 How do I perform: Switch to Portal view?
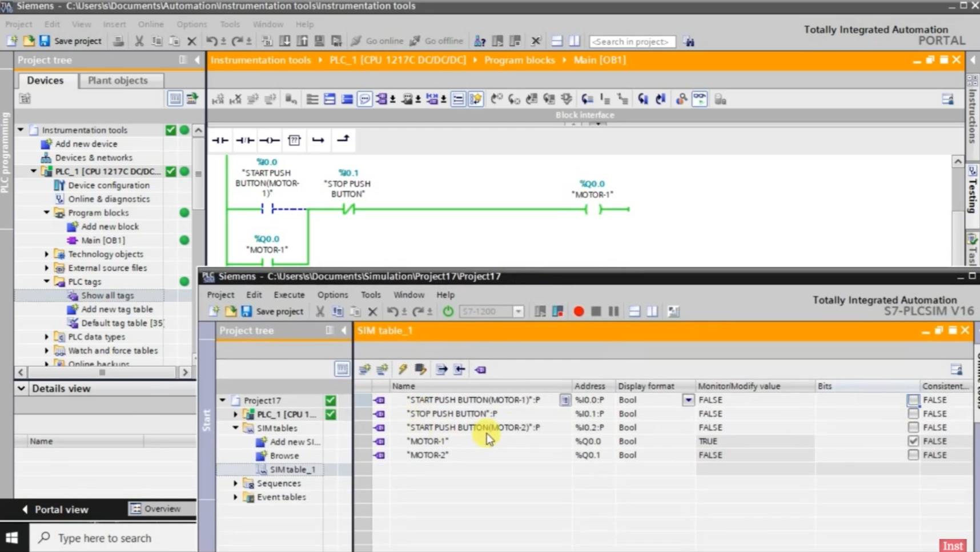pyautogui.click(x=56, y=509)
